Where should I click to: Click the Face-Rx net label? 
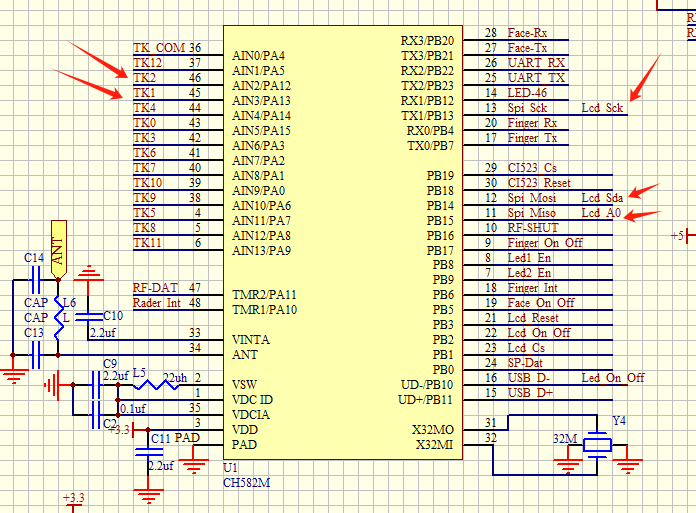(527, 33)
